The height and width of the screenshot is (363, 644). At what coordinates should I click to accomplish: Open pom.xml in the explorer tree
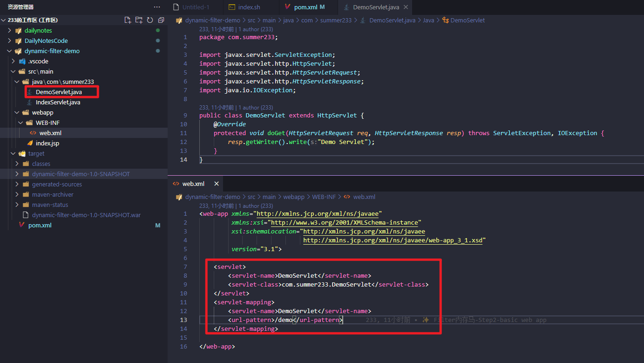click(x=40, y=225)
